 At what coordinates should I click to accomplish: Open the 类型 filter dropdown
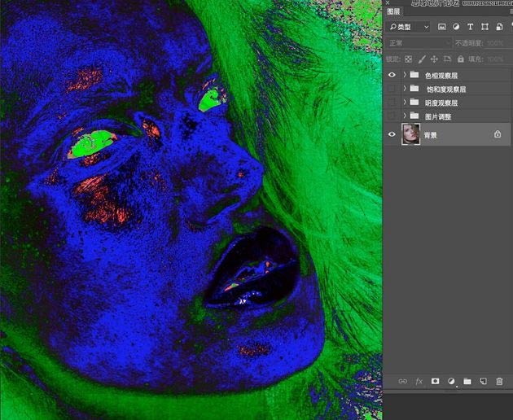[x=409, y=27]
